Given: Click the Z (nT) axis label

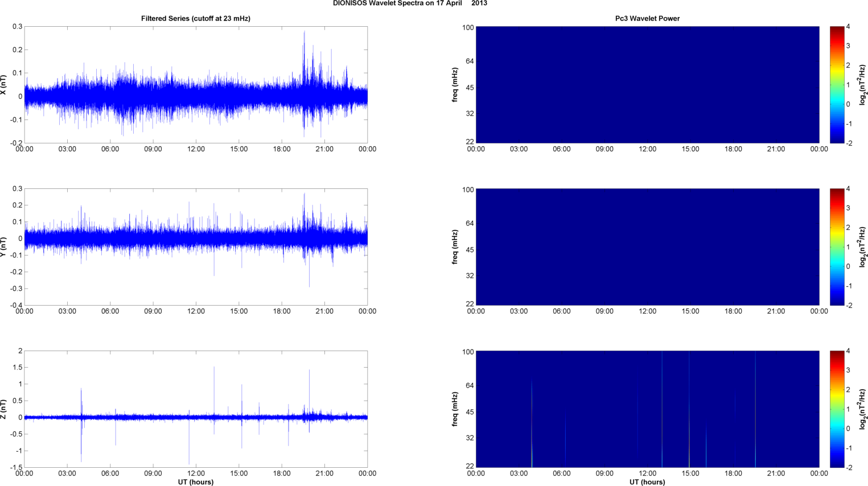Looking at the screenshot, I should pyautogui.click(x=3, y=409).
